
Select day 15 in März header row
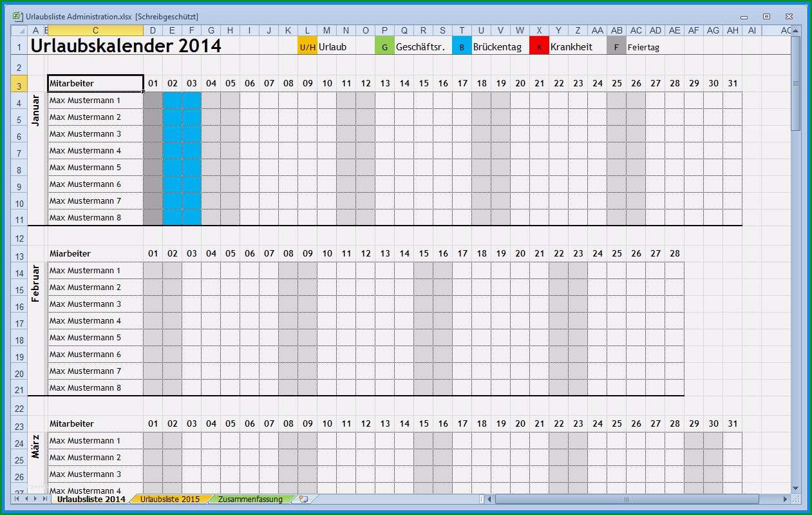point(424,423)
